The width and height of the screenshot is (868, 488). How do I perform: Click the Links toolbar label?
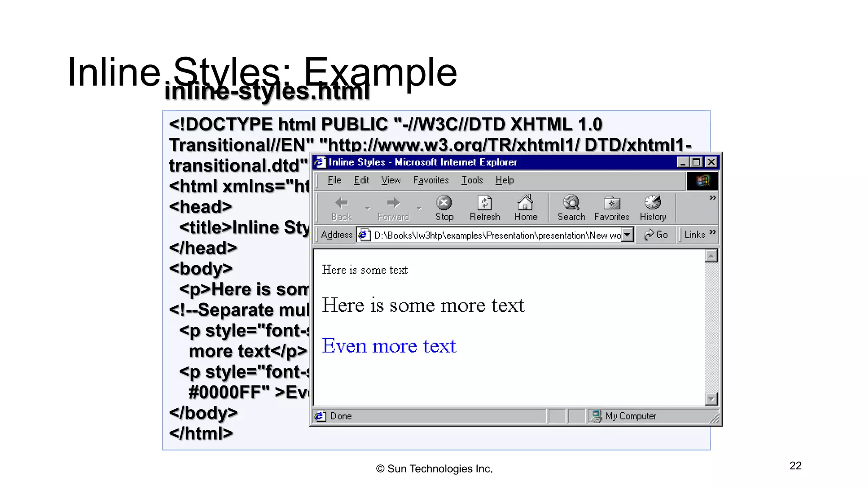point(694,235)
